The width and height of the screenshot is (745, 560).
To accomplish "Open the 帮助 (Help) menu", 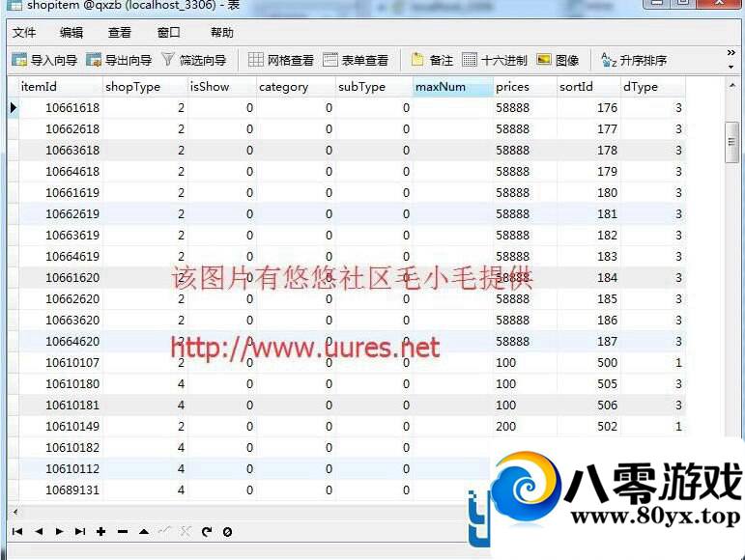I will point(221,33).
